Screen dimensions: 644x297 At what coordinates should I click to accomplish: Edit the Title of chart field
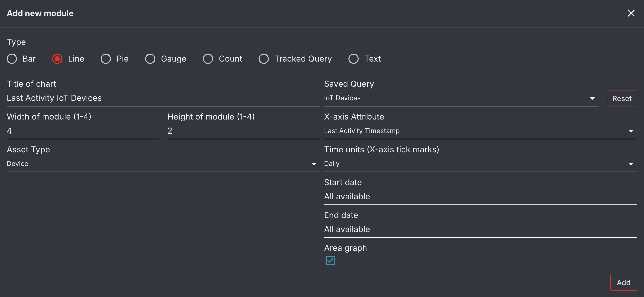(163, 98)
